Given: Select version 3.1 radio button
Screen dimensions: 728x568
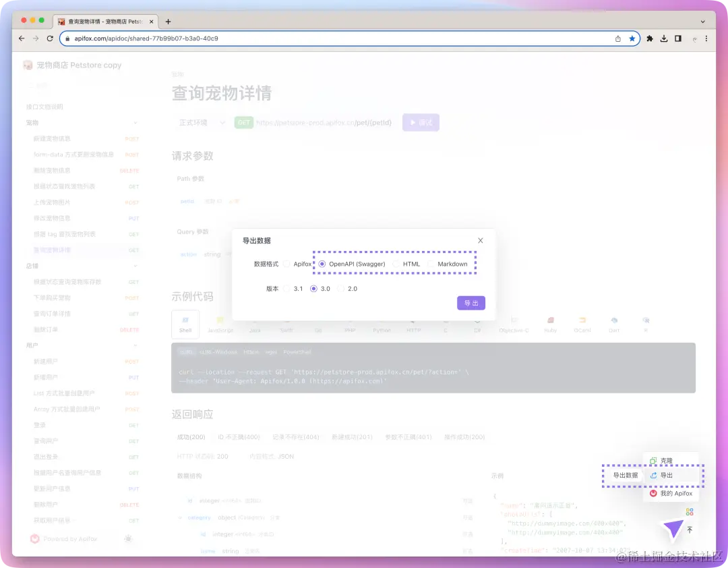Looking at the screenshot, I should pyautogui.click(x=286, y=289).
